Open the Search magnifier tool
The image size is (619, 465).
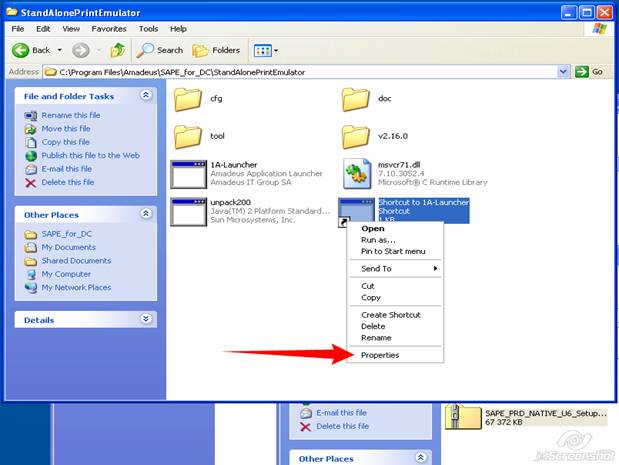click(x=160, y=50)
